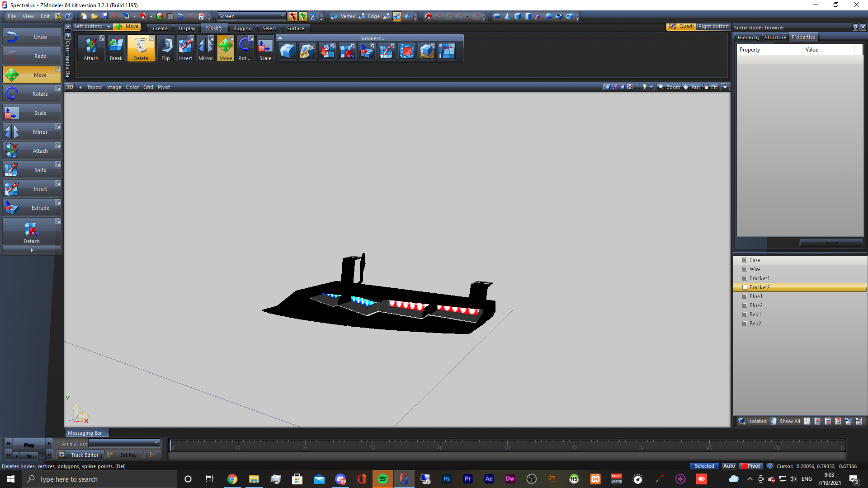
Task: Click the Track Editor button
Action: pyautogui.click(x=81, y=455)
